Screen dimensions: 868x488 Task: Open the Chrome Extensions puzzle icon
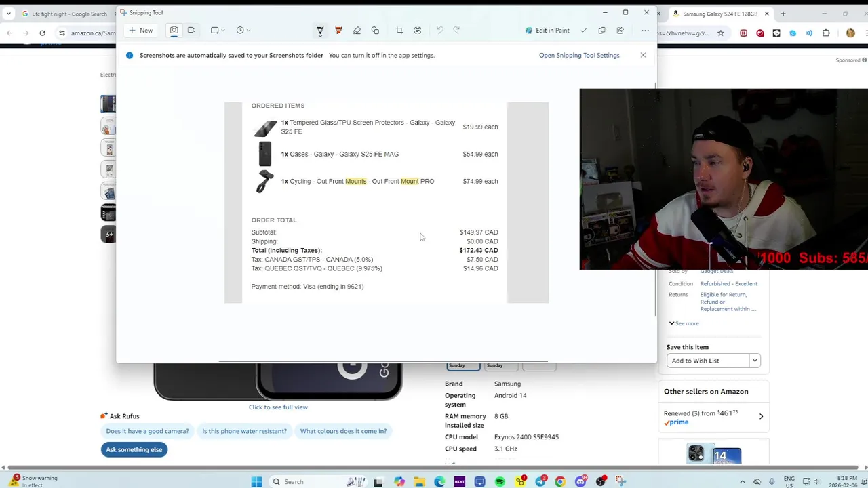pos(826,33)
